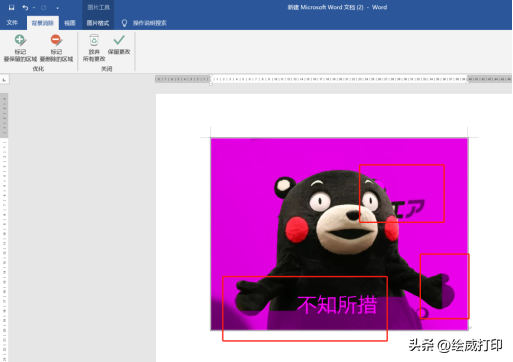Click the 不知所措 text on the picture

(337, 305)
